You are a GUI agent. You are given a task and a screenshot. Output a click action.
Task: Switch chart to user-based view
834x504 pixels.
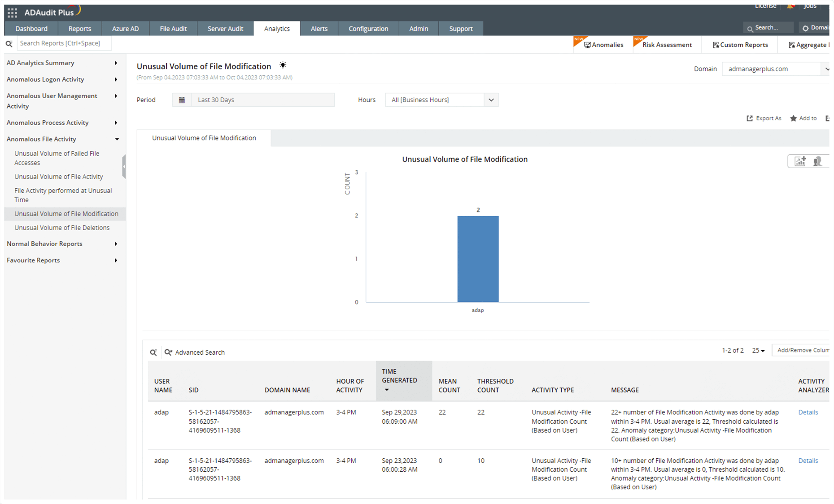817,161
